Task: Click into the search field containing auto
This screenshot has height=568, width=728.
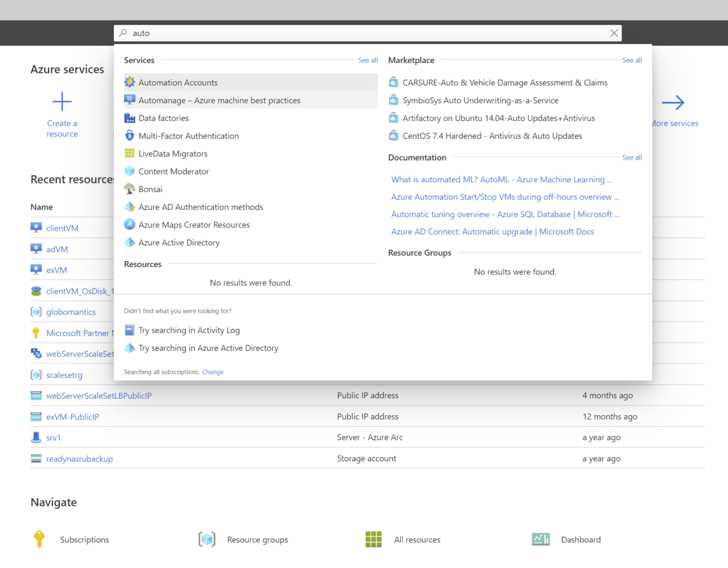Action: coord(367,33)
